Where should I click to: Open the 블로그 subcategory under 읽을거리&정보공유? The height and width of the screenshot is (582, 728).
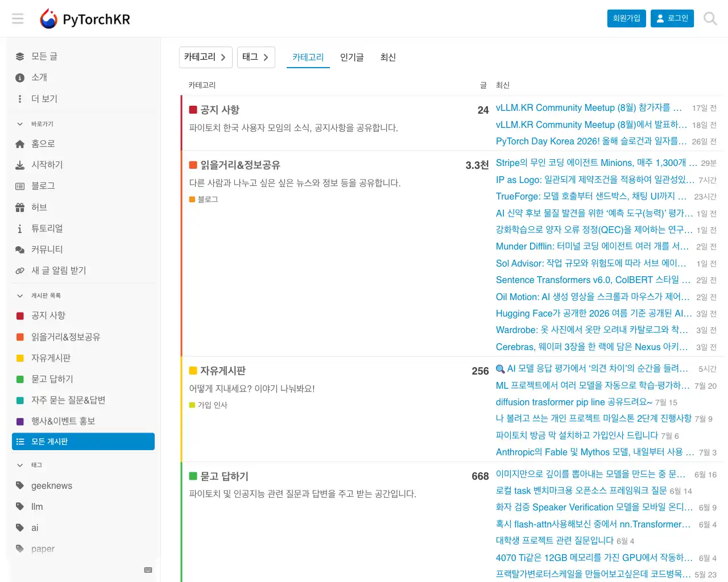click(x=204, y=199)
